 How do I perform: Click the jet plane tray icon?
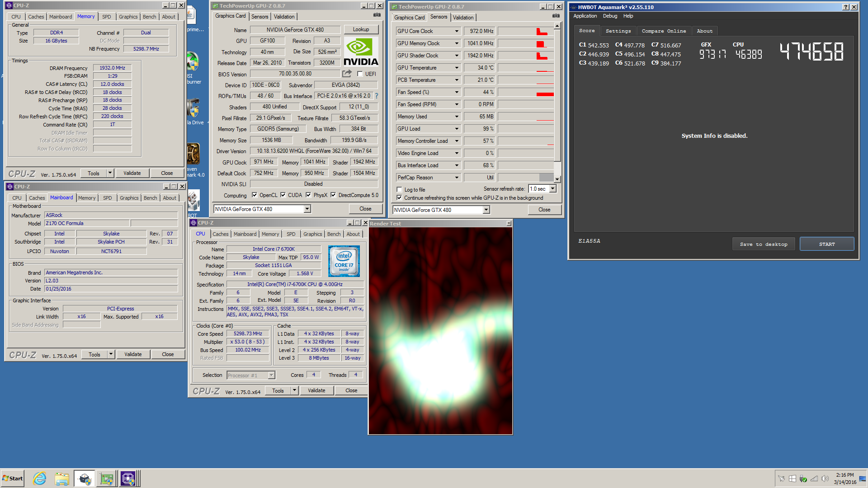(781, 479)
